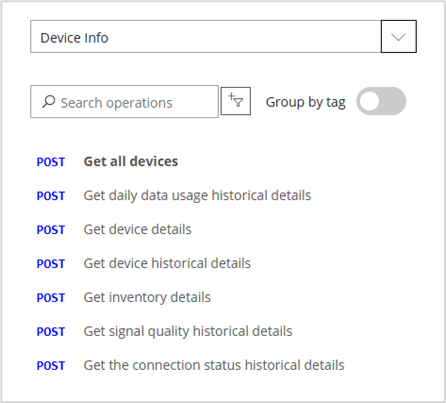This screenshot has width=446, height=403.
Task: Select Get signal quality historical details
Action: (188, 332)
